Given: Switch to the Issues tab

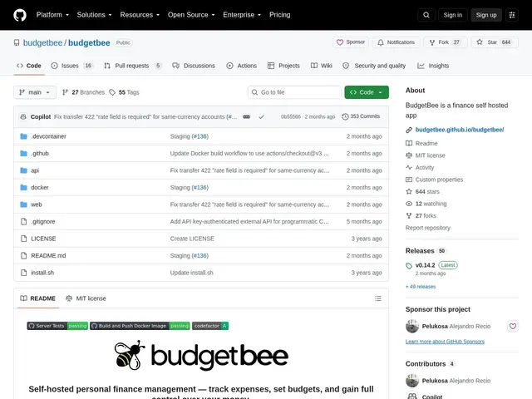Looking at the screenshot, I should (72, 66).
